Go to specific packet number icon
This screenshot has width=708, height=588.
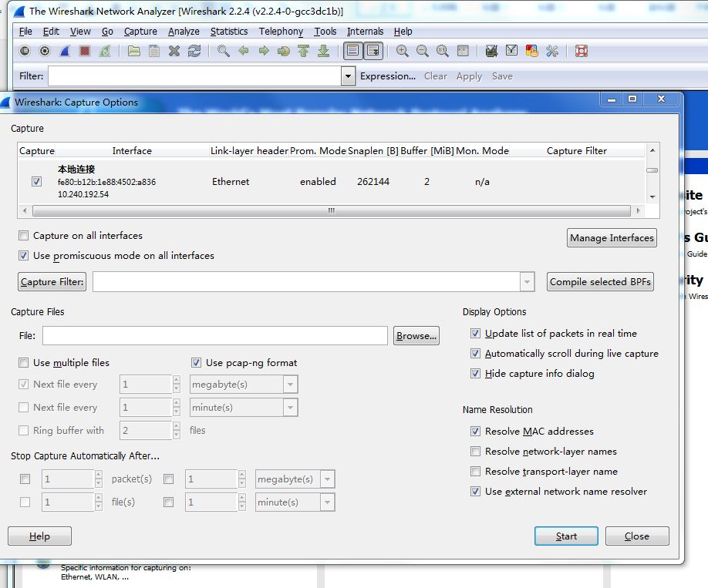(x=284, y=51)
